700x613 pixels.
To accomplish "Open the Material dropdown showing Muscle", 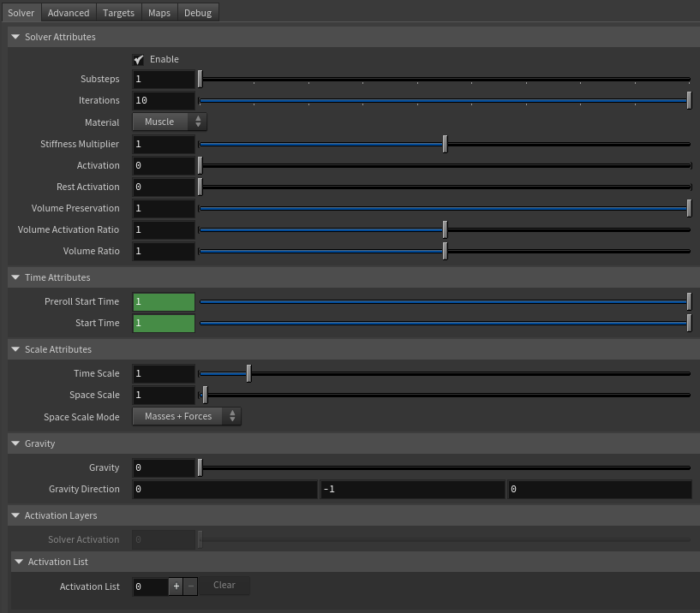I will (x=169, y=122).
